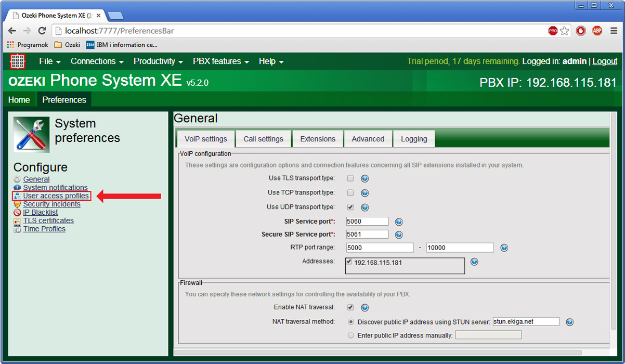Click the help icon beside RTP port range

tap(504, 248)
